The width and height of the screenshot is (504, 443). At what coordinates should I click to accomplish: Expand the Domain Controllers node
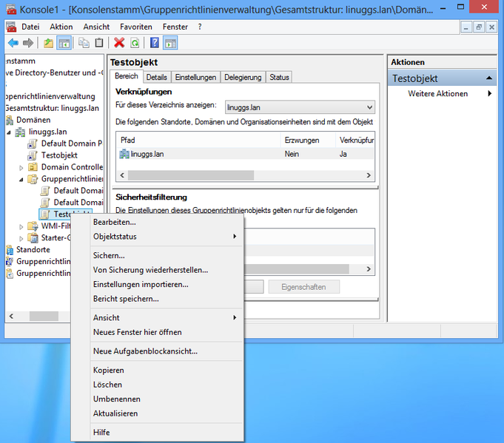22,167
